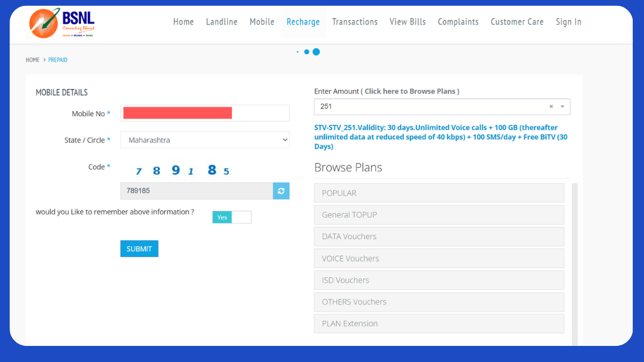The width and height of the screenshot is (644, 362).
Task: Open the State / Circle dropdown
Action: [204, 140]
